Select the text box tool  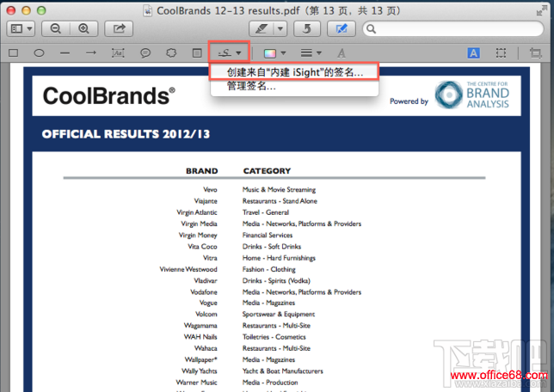coord(118,53)
